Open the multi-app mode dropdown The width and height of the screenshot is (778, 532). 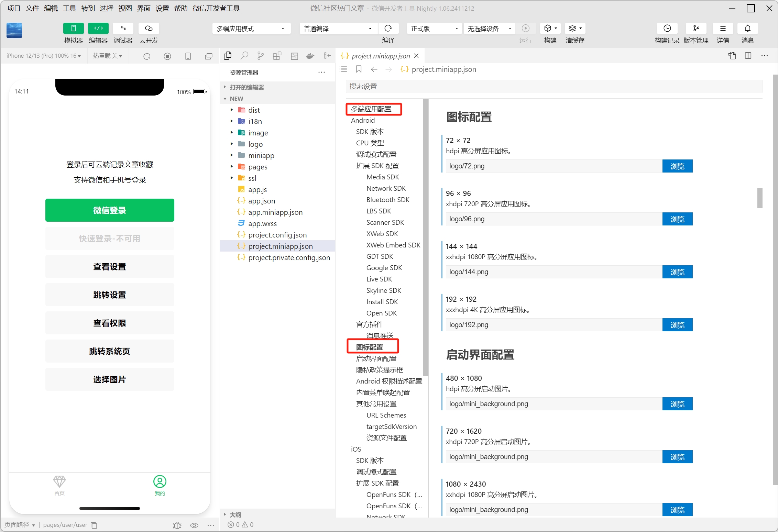[x=251, y=29]
